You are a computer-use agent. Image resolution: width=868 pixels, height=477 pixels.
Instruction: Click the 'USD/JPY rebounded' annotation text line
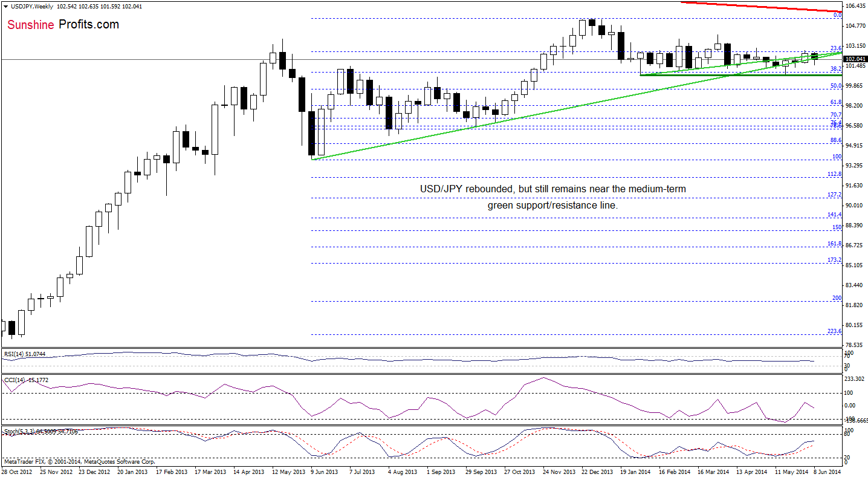pyautogui.click(x=553, y=189)
